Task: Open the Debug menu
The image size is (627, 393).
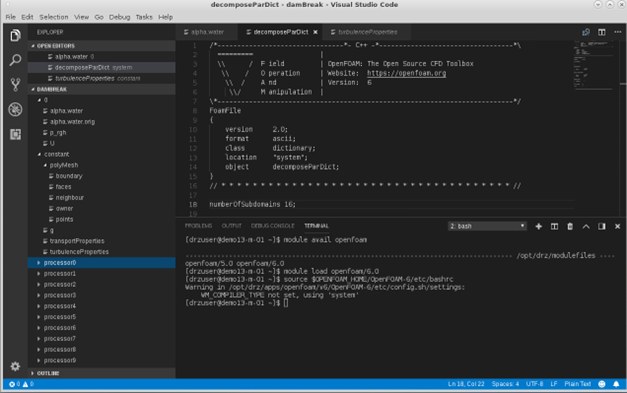Action: click(x=119, y=17)
